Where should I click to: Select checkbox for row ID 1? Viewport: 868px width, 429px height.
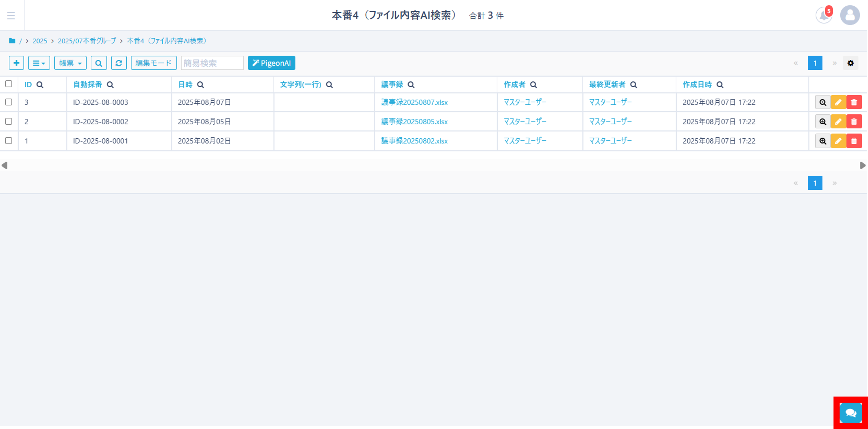click(x=9, y=141)
